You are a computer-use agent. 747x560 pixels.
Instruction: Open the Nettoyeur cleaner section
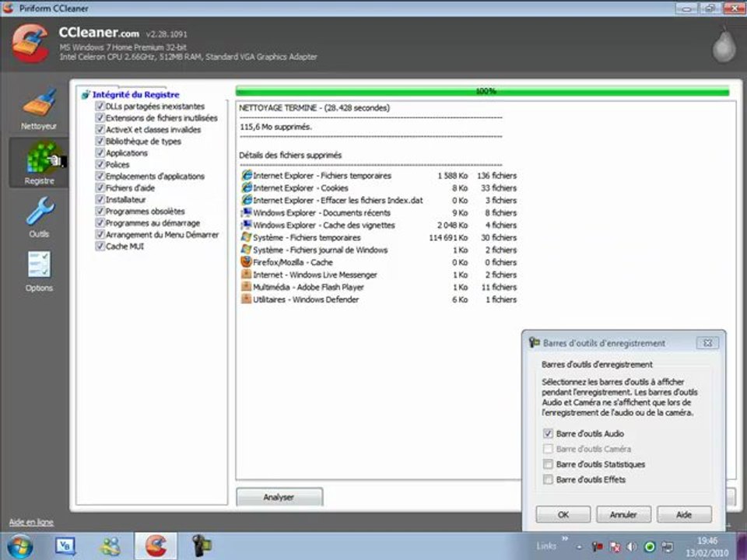click(39, 109)
